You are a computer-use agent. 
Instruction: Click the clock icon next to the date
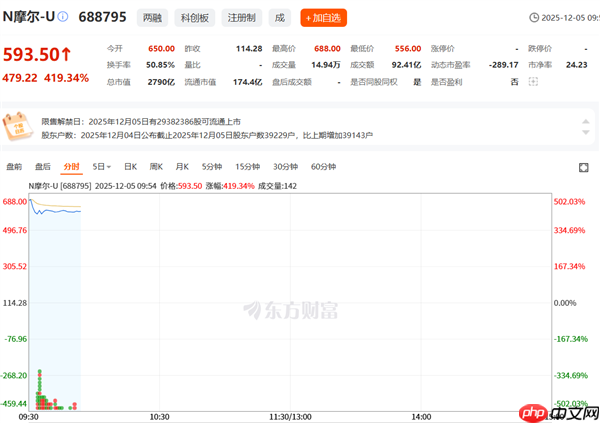click(534, 18)
